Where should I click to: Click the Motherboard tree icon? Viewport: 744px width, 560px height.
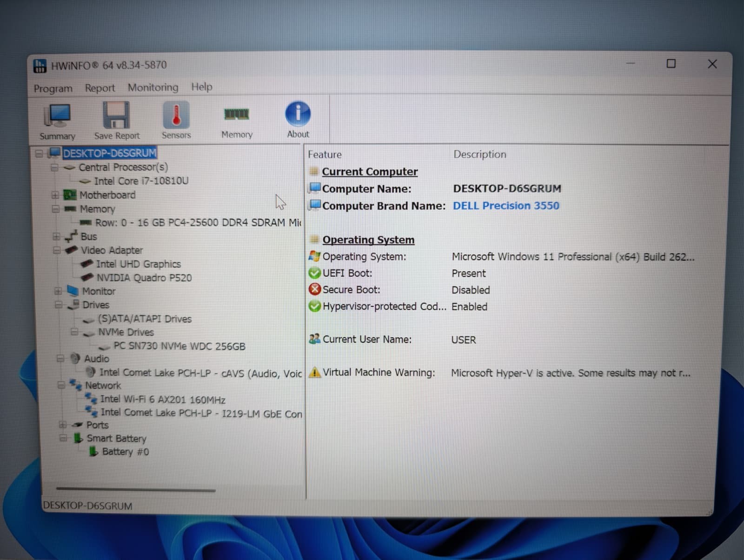click(x=70, y=195)
